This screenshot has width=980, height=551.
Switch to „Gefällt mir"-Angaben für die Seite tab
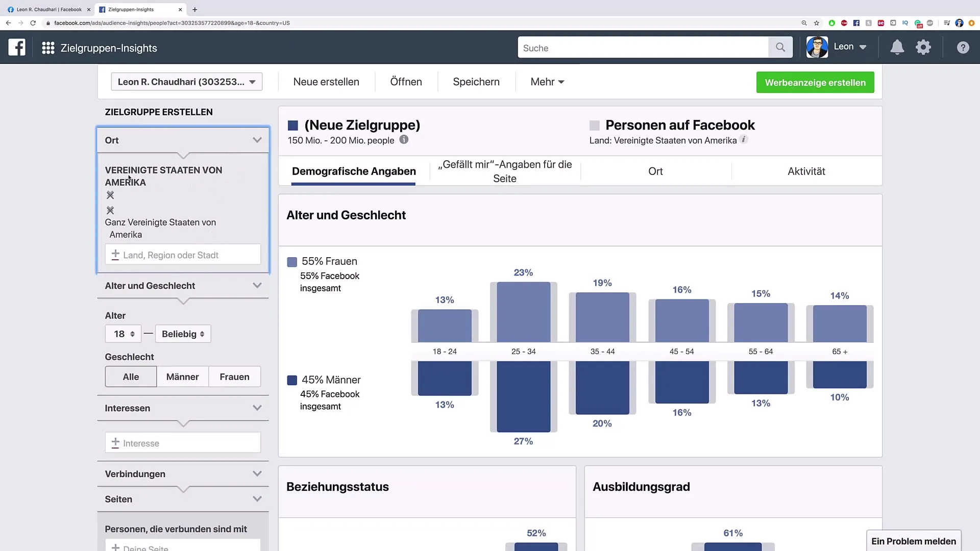[505, 171]
